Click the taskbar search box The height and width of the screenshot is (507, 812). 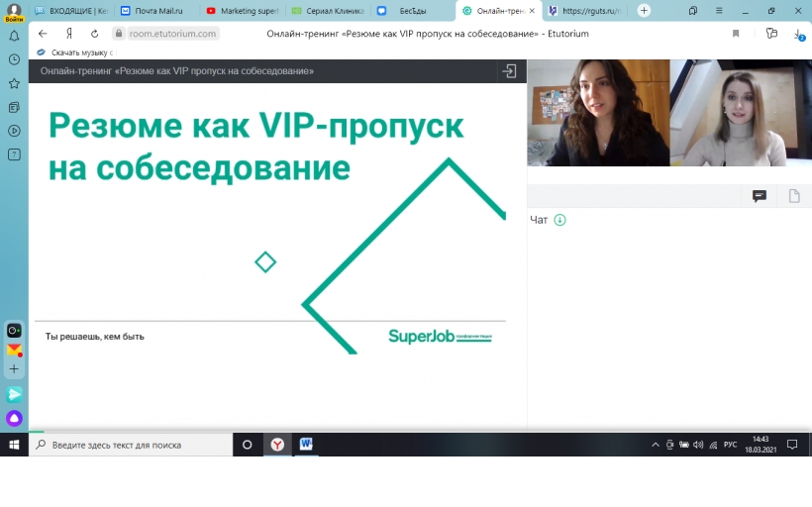[131, 445]
